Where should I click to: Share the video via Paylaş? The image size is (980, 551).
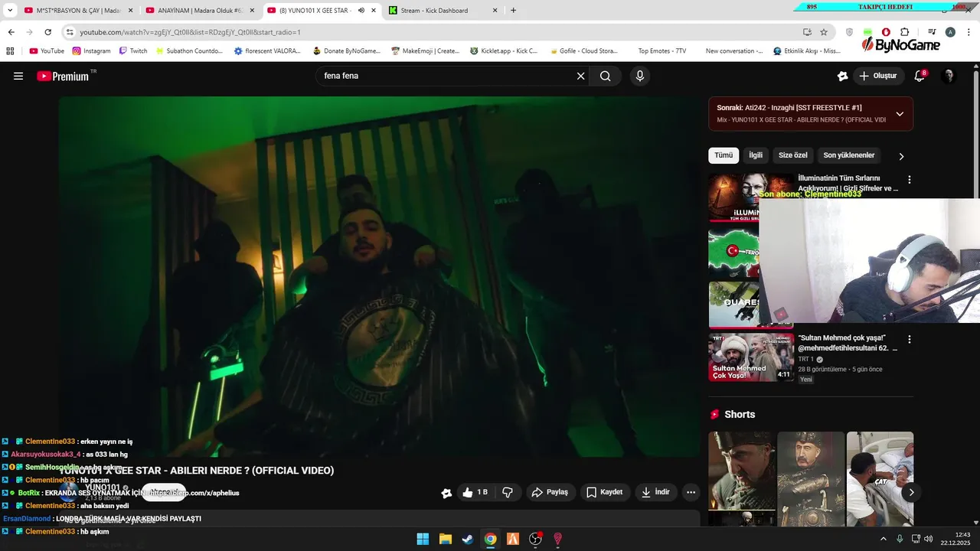tap(550, 492)
